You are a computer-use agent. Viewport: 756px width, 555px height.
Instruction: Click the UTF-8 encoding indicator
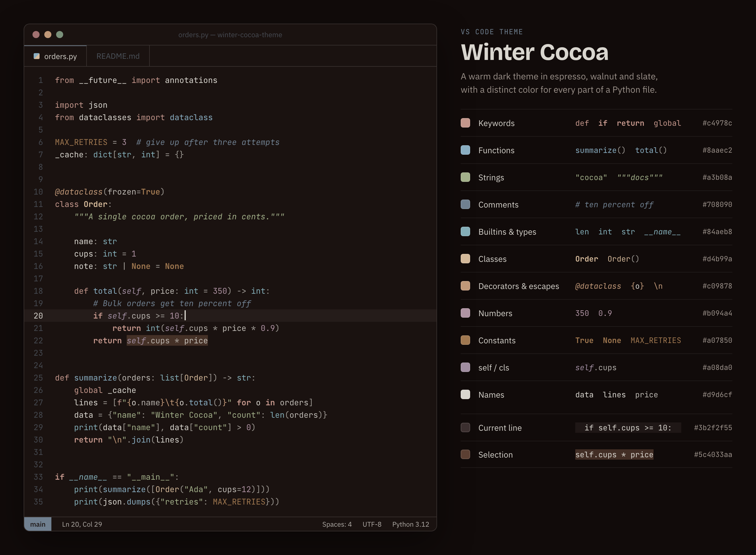[x=372, y=524]
